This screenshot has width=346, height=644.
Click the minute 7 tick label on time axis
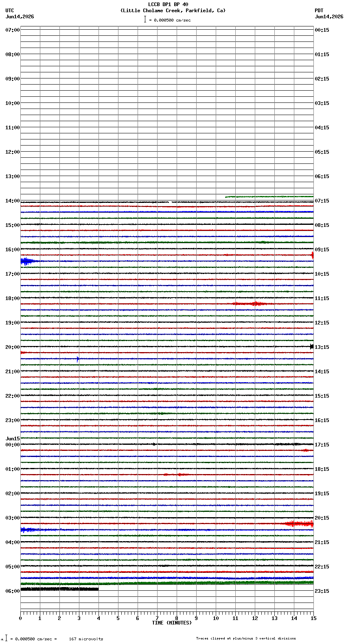(157, 618)
